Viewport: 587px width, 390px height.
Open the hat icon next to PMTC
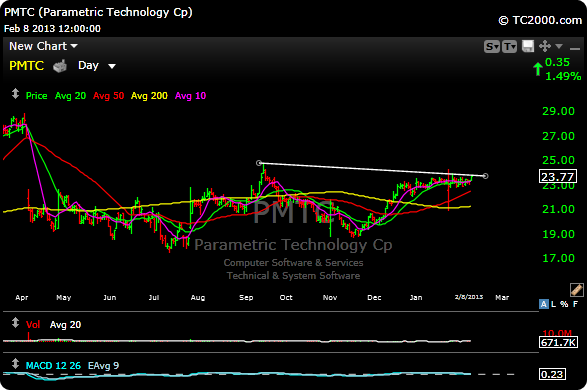coord(60,66)
